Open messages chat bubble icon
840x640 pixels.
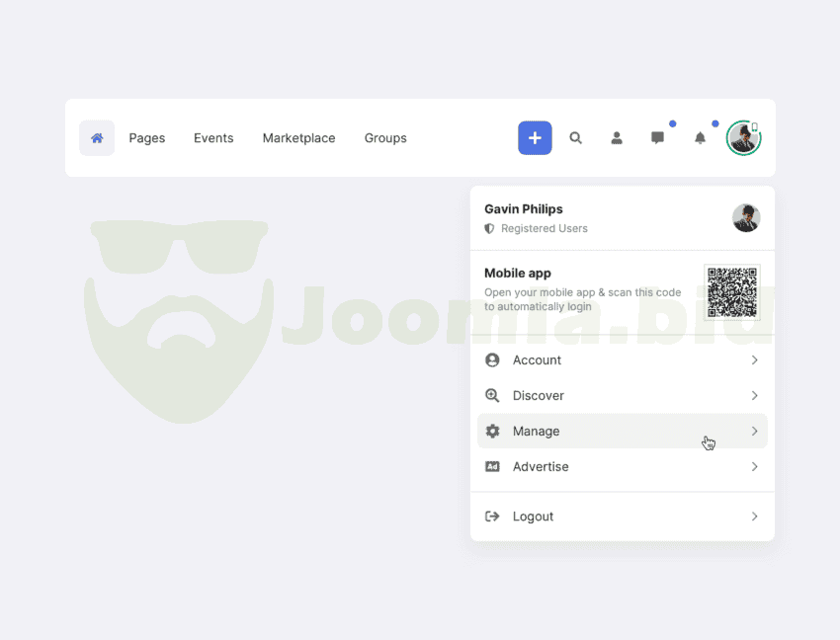(x=658, y=138)
